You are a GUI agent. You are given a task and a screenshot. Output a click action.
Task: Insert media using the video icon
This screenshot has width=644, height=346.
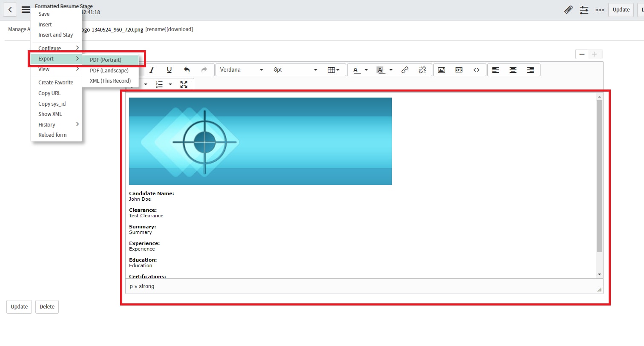pos(459,70)
